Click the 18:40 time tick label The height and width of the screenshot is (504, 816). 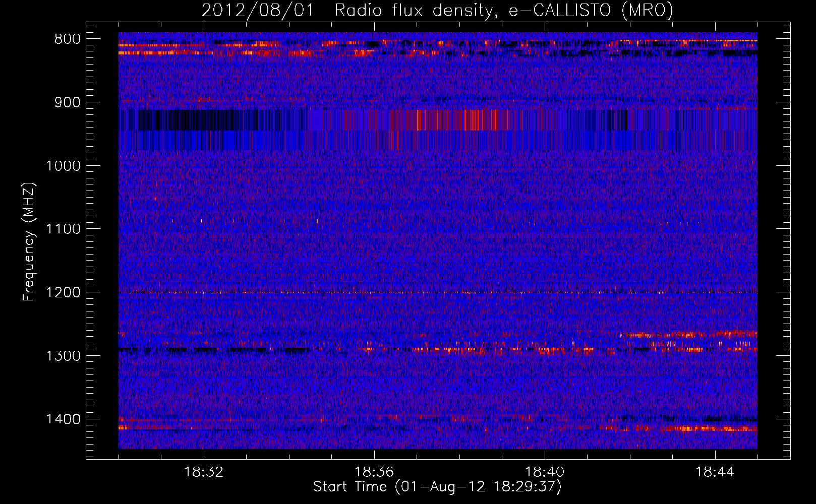pos(545,472)
